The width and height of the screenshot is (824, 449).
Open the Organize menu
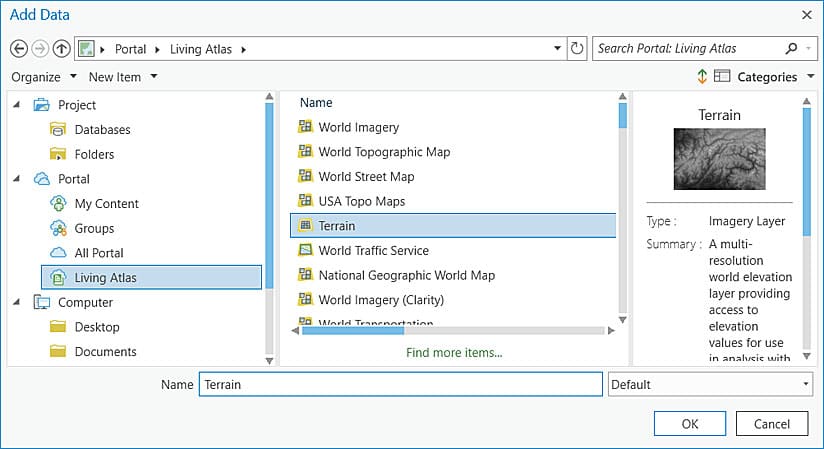[x=44, y=77]
